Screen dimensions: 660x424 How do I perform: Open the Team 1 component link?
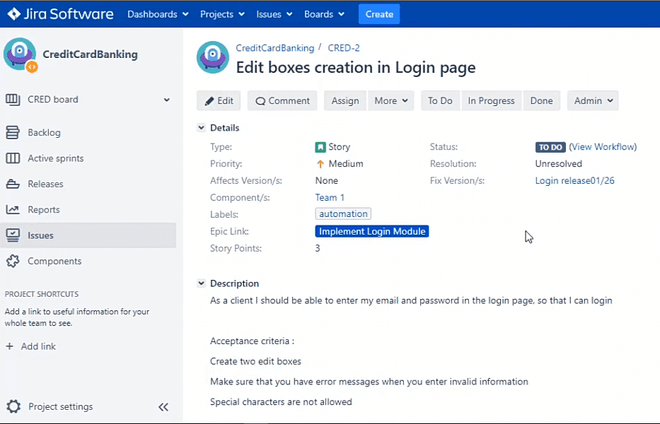pos(330,197)
